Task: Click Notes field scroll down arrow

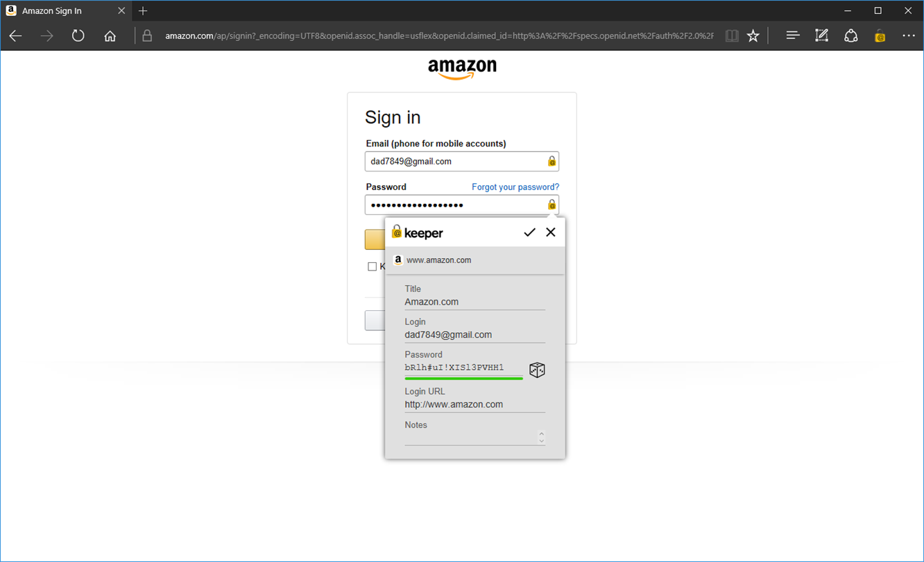Action: 542,441
